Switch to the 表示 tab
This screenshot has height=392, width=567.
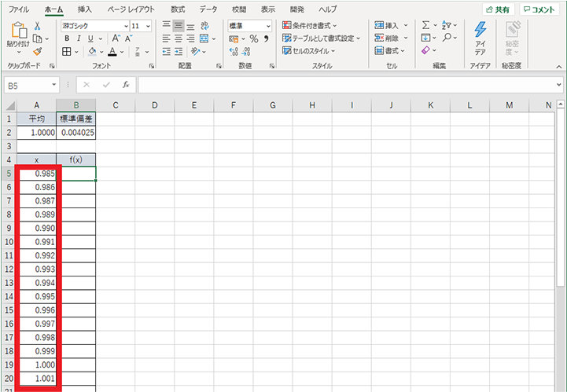268,9
